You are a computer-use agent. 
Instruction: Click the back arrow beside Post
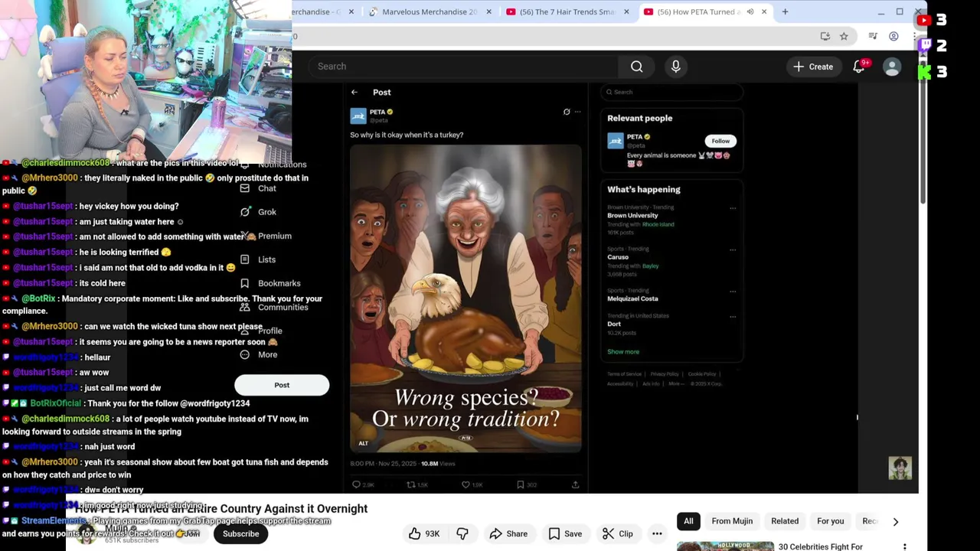click(x=354, y=93)
